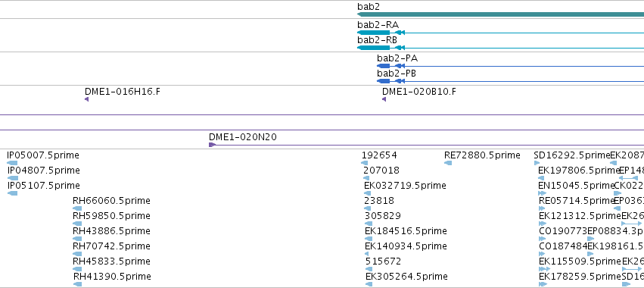Click the DME1-020N20 start arrow glyph

[213, 145]
